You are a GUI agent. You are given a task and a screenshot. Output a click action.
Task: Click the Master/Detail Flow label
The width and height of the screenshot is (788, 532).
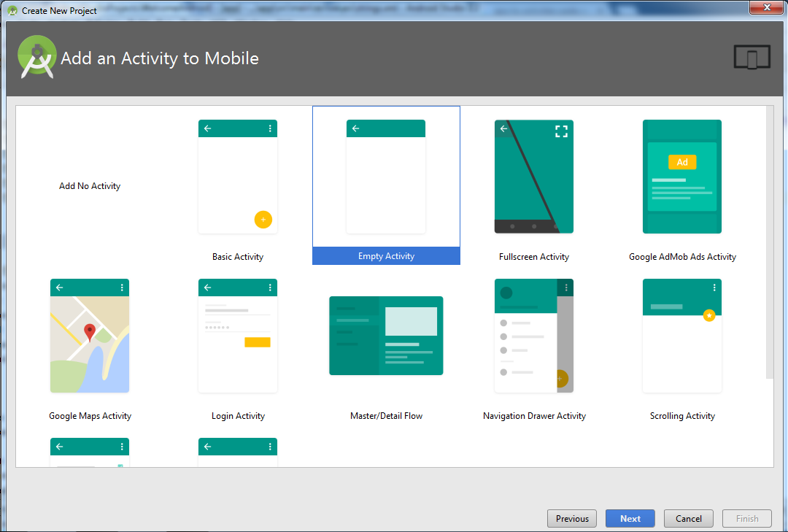(386, 416)
